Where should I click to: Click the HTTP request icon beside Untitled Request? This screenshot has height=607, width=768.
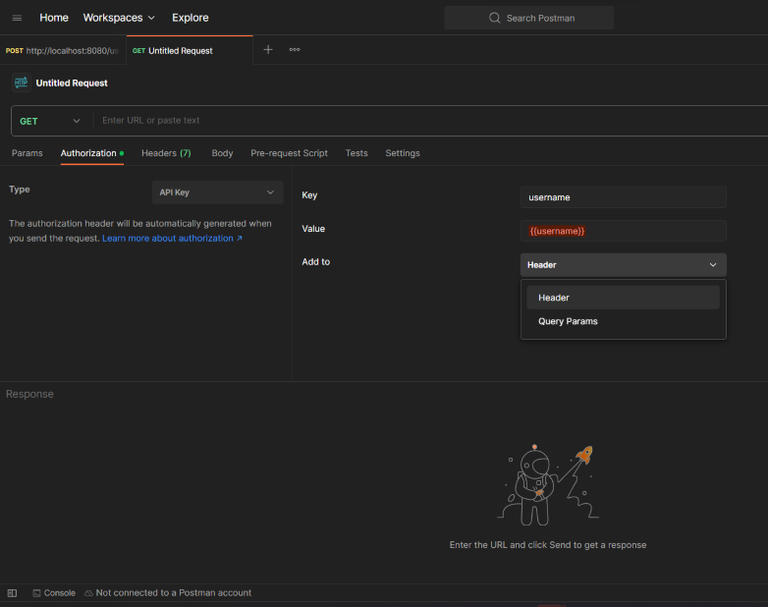[x=21, y=83]
